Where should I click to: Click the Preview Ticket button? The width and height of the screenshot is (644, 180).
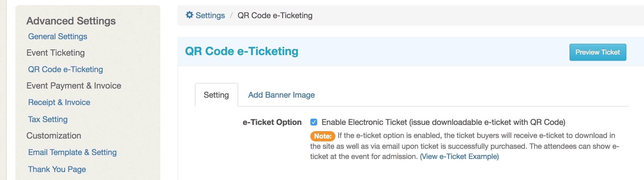[x=598, y=52]
